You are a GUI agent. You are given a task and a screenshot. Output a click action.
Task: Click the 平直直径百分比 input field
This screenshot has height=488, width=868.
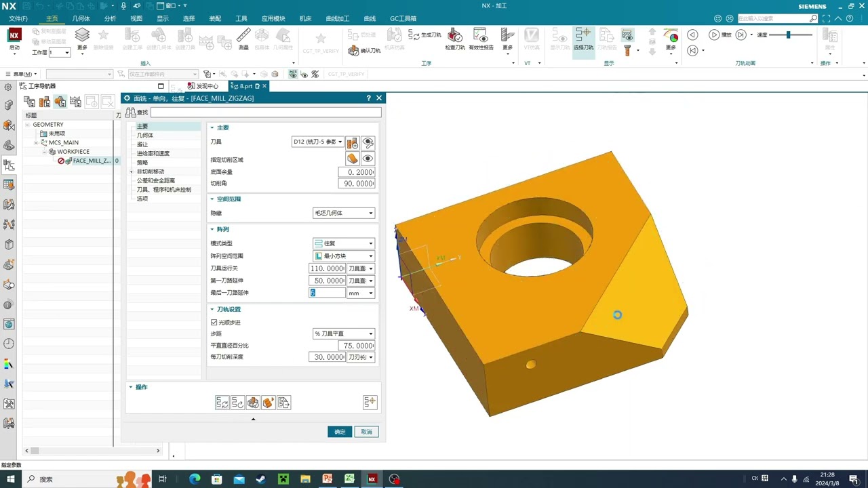tap(356, 346)
